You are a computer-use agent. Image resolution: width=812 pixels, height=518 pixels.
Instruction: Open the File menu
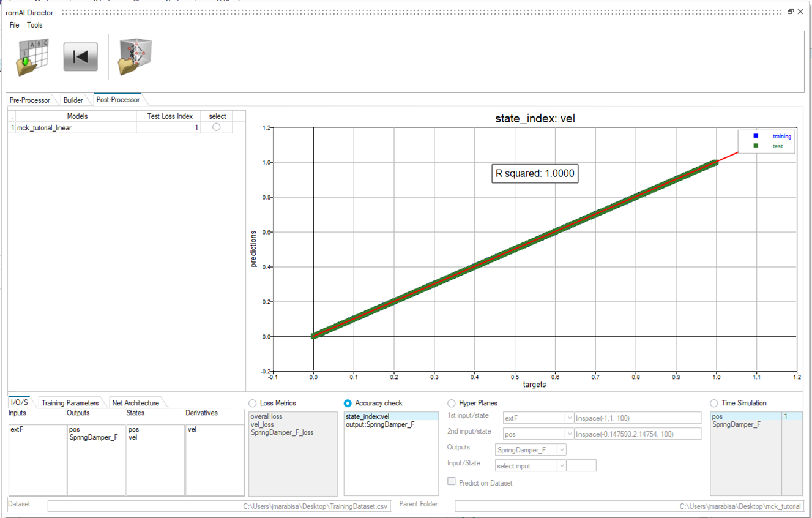[x=14, y=25]
